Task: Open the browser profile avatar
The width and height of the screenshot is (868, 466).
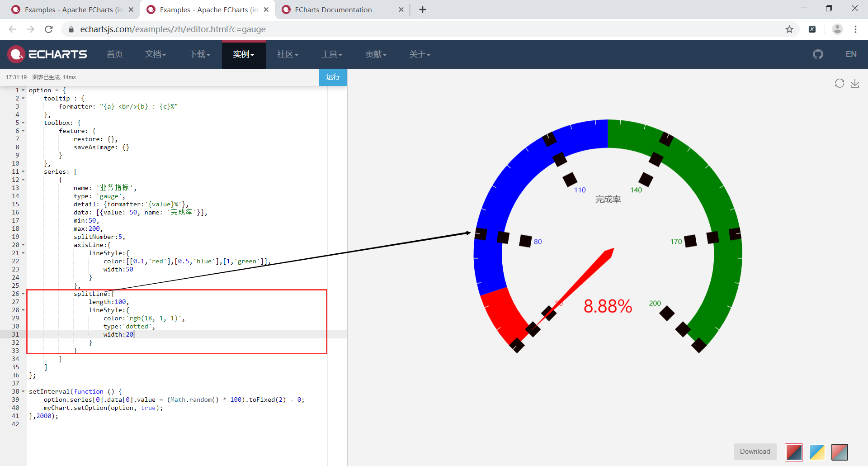Action: [837, 29]
